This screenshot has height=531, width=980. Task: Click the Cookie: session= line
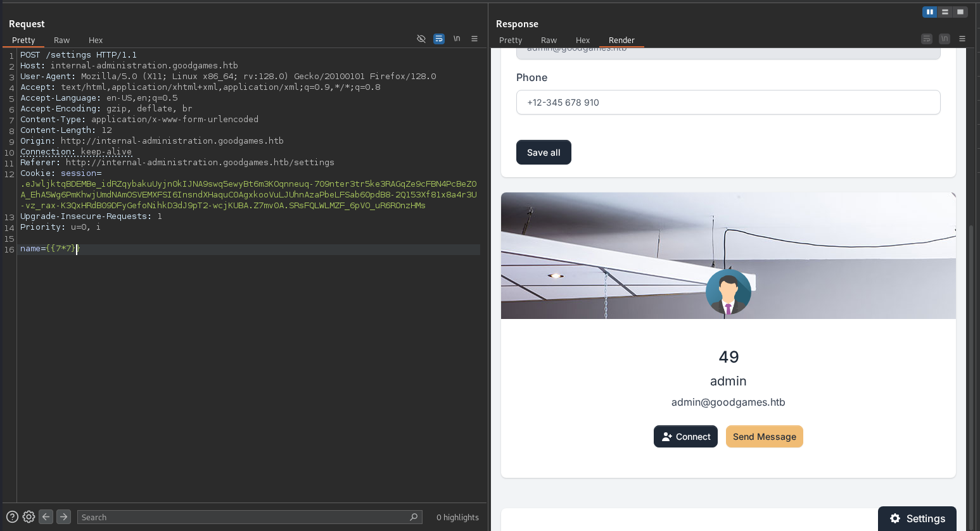pos(61,173)
